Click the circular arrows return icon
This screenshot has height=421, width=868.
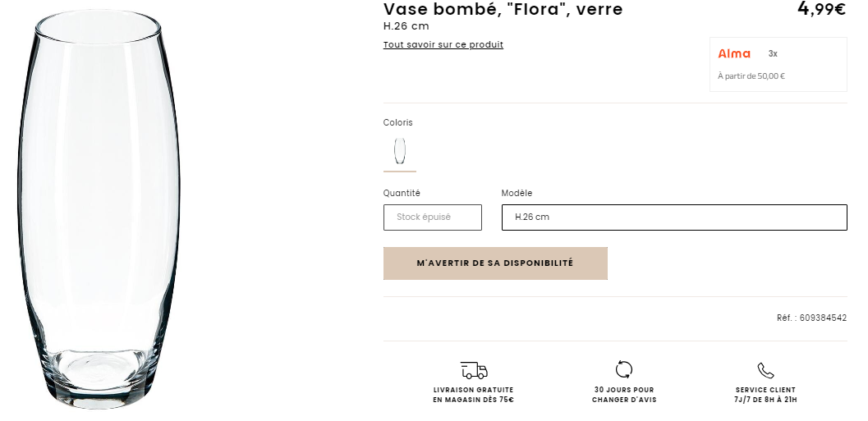(x=624, y=369)
